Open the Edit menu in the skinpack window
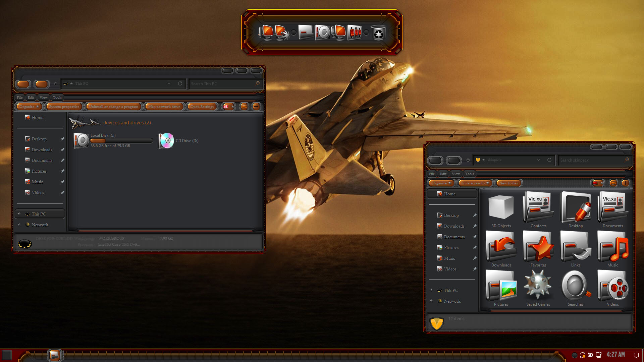644x362 pixels. 443,174
